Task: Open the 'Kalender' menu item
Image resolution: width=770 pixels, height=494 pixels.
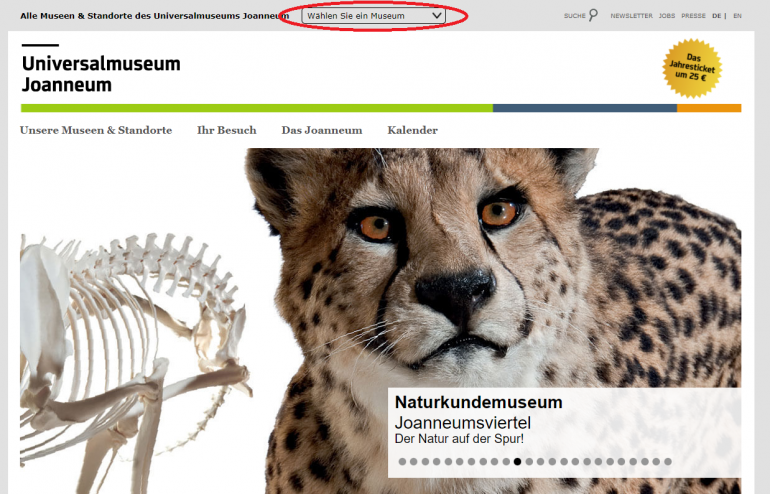Action: (x=412, y=130)
